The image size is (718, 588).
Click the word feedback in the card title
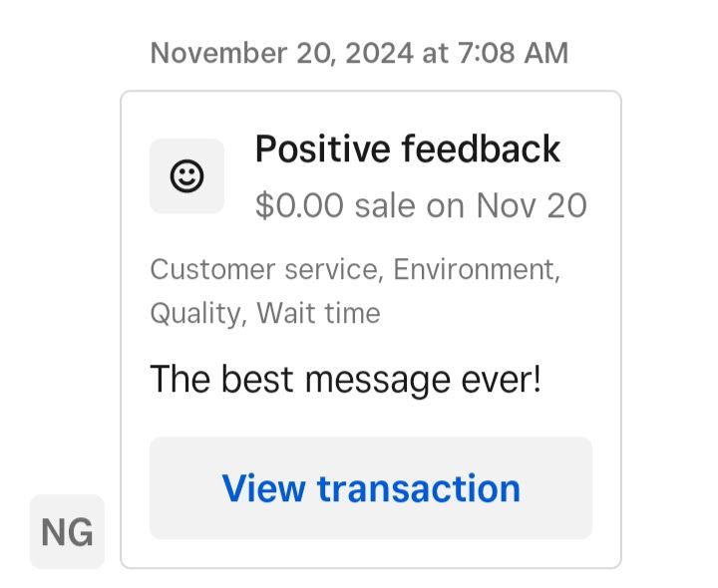coord(482,149)
